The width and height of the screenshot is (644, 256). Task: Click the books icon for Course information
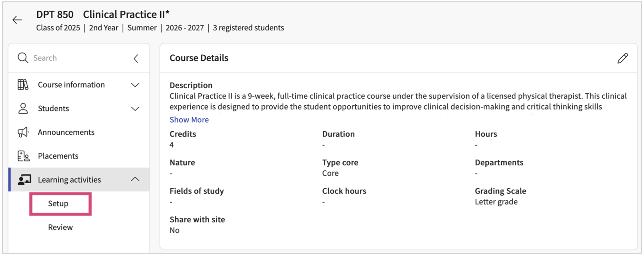point(23,85)
